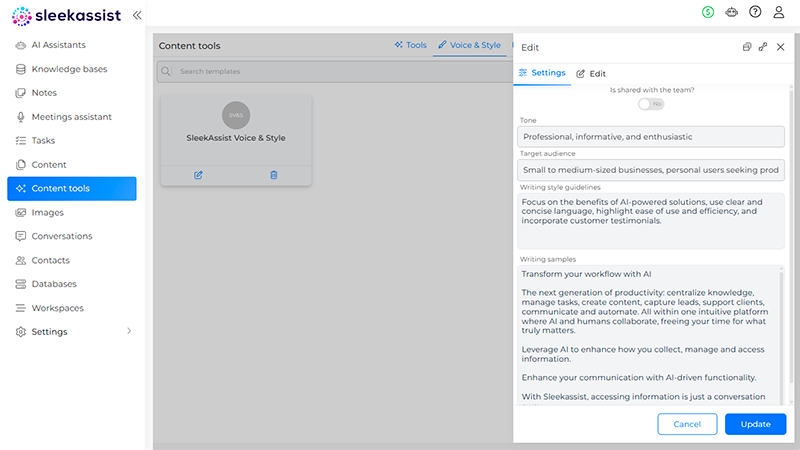
Task: Click the Tone input field
Action: pyautogui.click(x=650, y=137)
